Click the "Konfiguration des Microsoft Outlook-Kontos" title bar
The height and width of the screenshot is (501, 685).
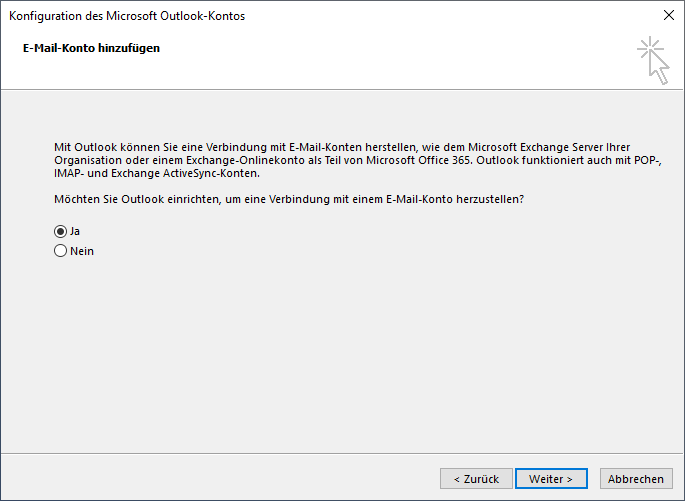coord(127,16)
